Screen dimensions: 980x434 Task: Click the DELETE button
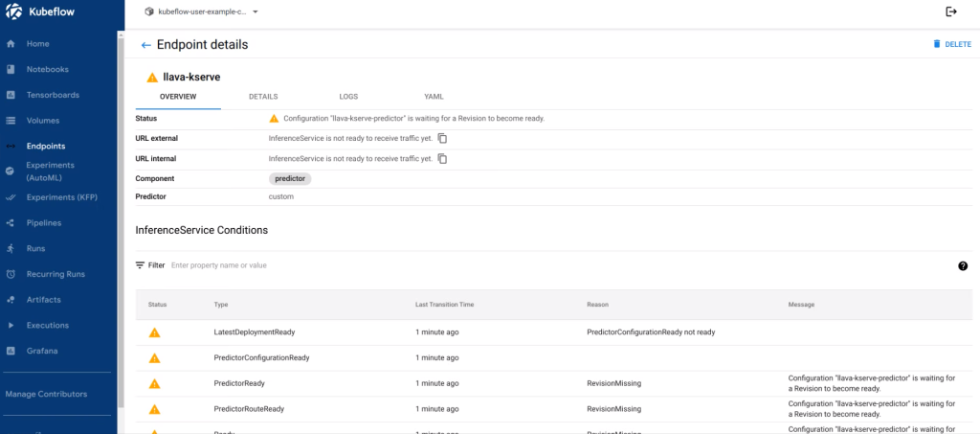tap(951, 44)
